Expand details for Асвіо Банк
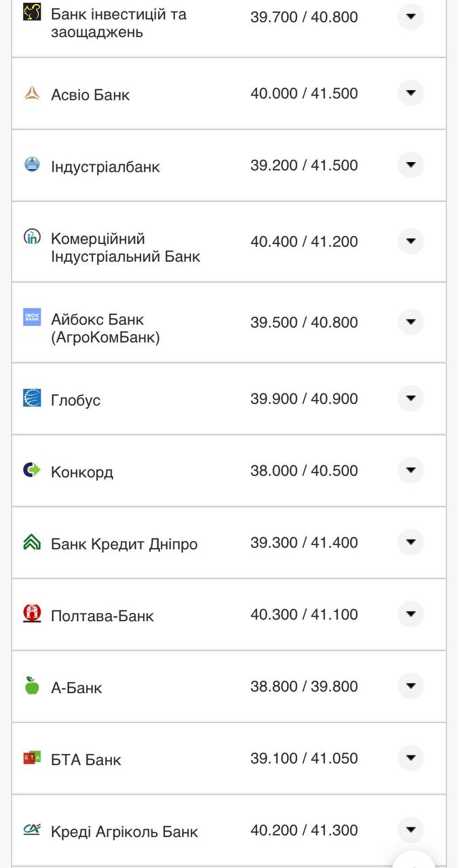The height and width of the screenshot is (868, 458). pyautogui.click(x=411, y=93)
